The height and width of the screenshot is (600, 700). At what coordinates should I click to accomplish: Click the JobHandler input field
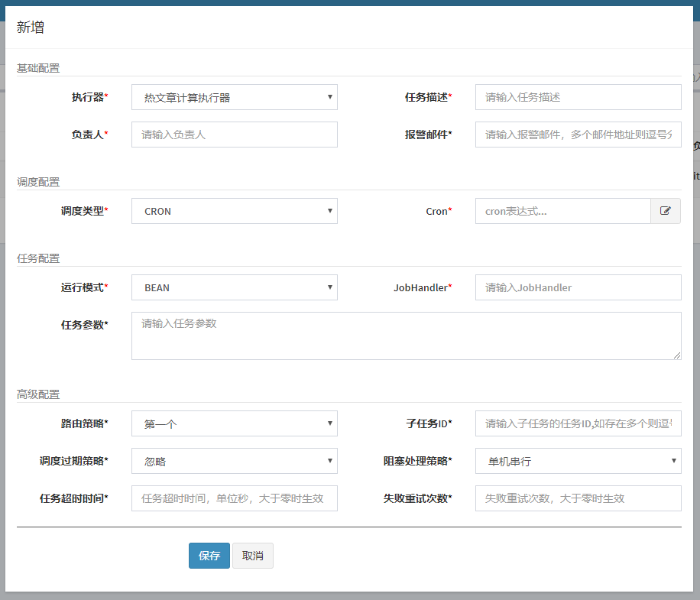[577, 287]
